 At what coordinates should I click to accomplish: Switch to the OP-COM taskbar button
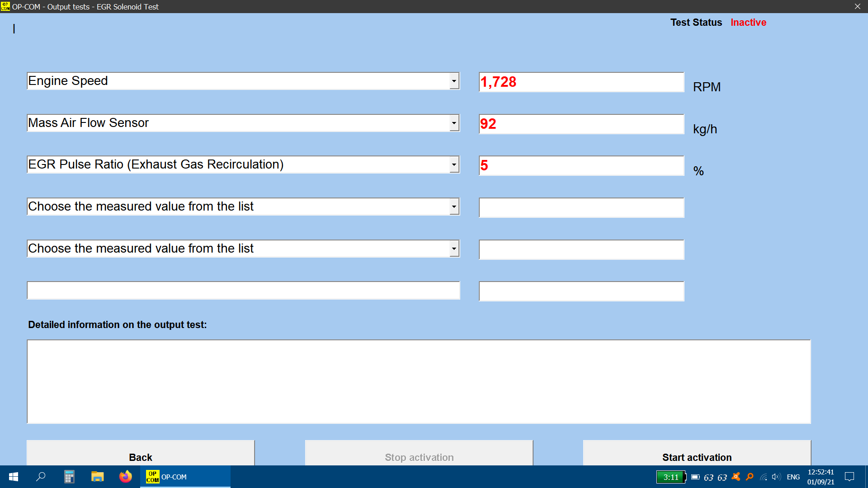tap(185, 477)
